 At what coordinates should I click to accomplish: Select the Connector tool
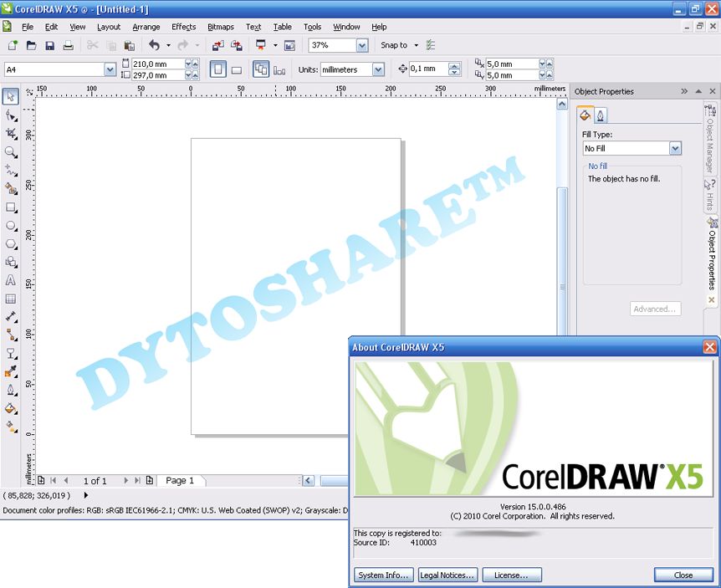coord(11,335)
